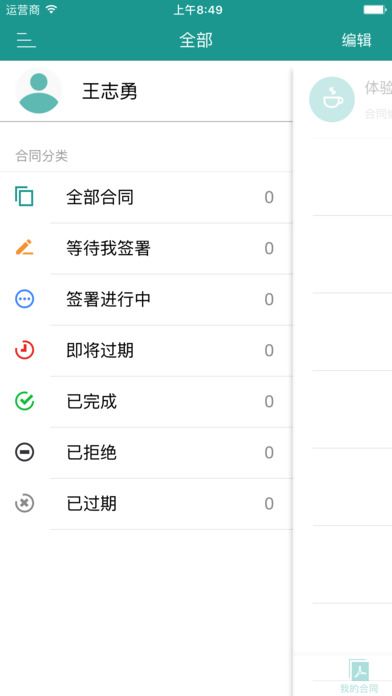Tap the black minus 已拒绝 icon
Image resolution: width=392 pixels, height=696 pixels.
click(24, 452)
